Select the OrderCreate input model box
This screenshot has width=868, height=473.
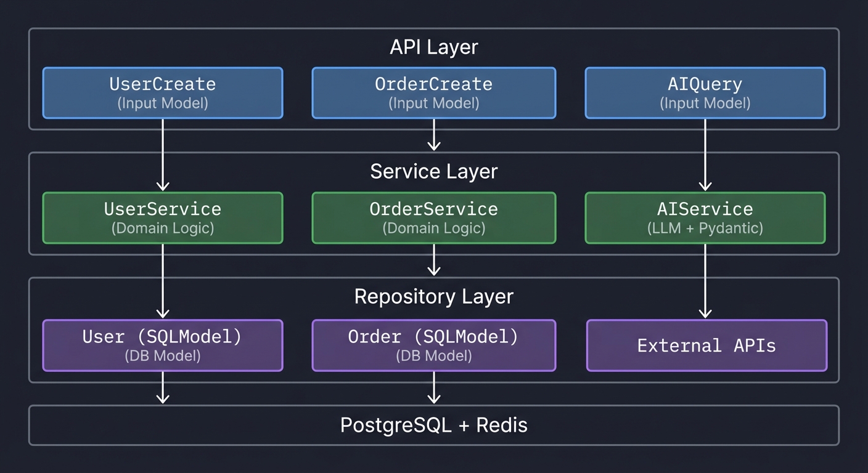pyautogui.click(x=434, y=92)
